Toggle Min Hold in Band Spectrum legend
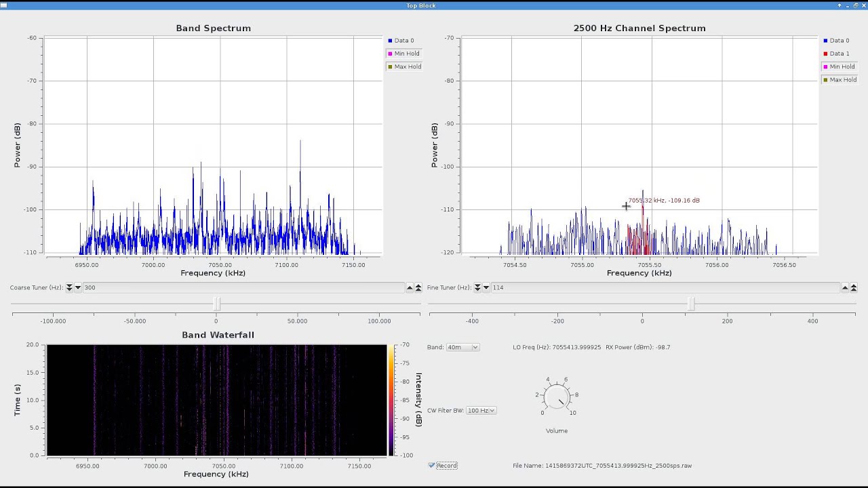This screenshot has width=868, height=488. (403, 54)
